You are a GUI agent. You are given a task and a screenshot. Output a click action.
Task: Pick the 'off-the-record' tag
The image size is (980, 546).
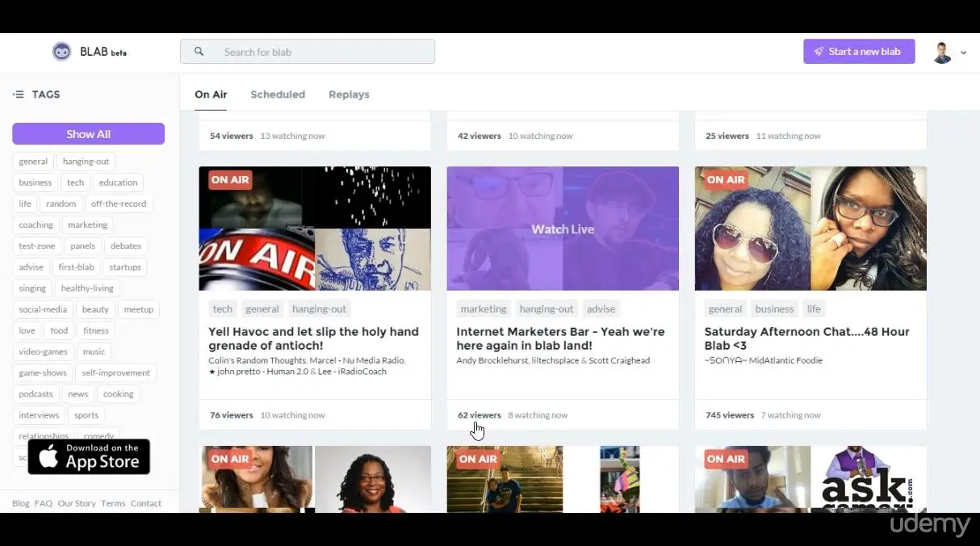(x=119, y=204)
